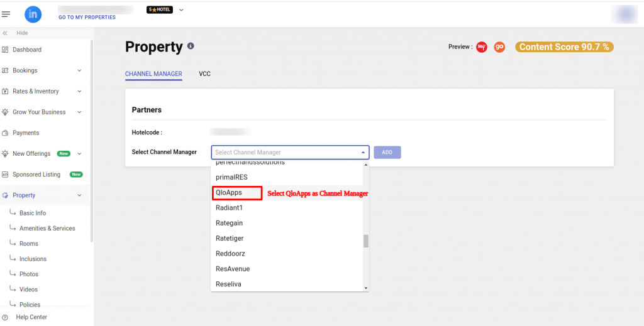The image size is (644, 326).
Task: Collapse sidebar with double-chevron Hide icon
Action: 5,33
